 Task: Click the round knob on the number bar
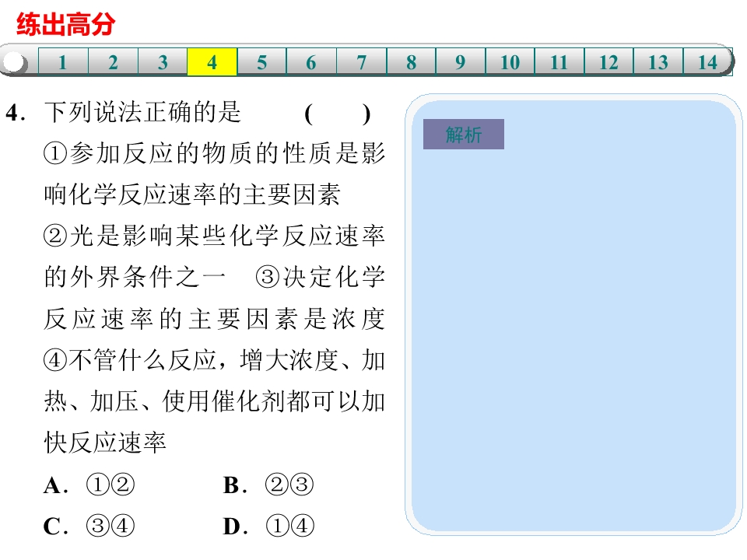(14, 62)
